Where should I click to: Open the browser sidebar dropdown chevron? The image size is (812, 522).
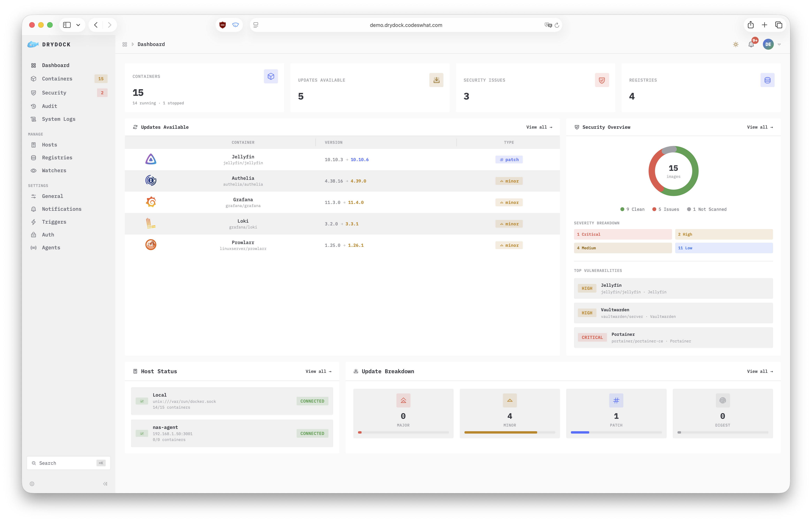tap(78, 25)
